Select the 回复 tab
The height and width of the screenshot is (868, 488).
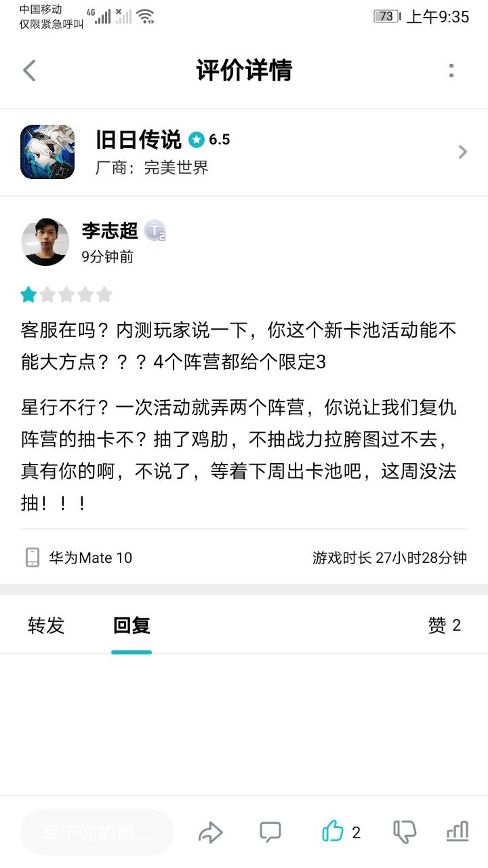tap(131, 625)
